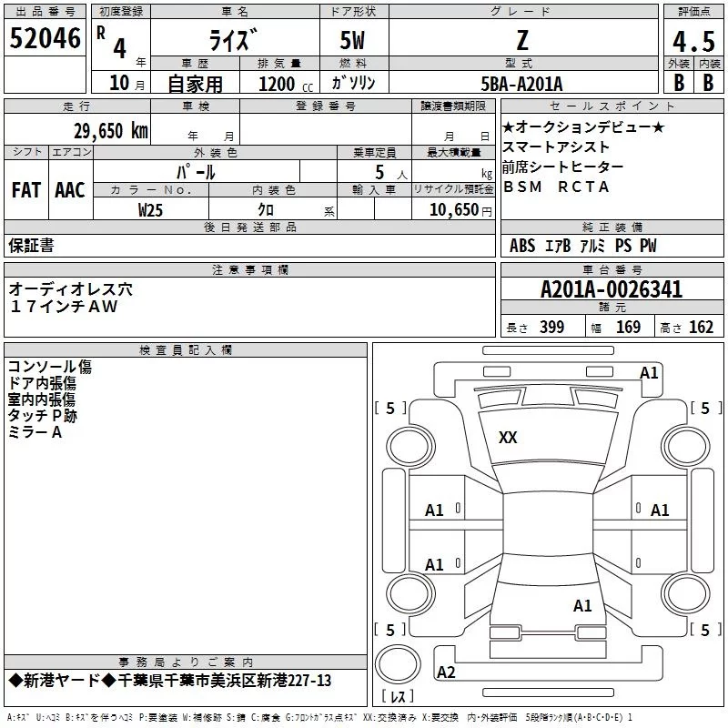This screenshot has height=728, width=728.
Task: Select the recycle deposit value 10,650
Action: pyautogui.click(x=454, y=210)
